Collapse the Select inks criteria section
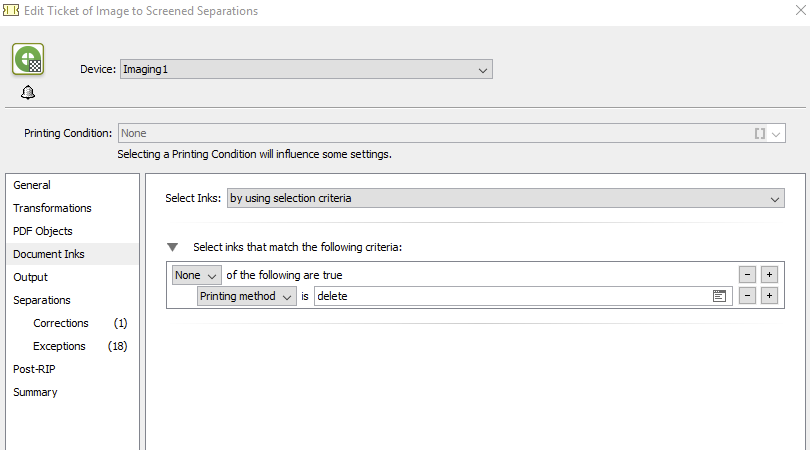The width and height of the screenshot is (810, 450). 173,246
